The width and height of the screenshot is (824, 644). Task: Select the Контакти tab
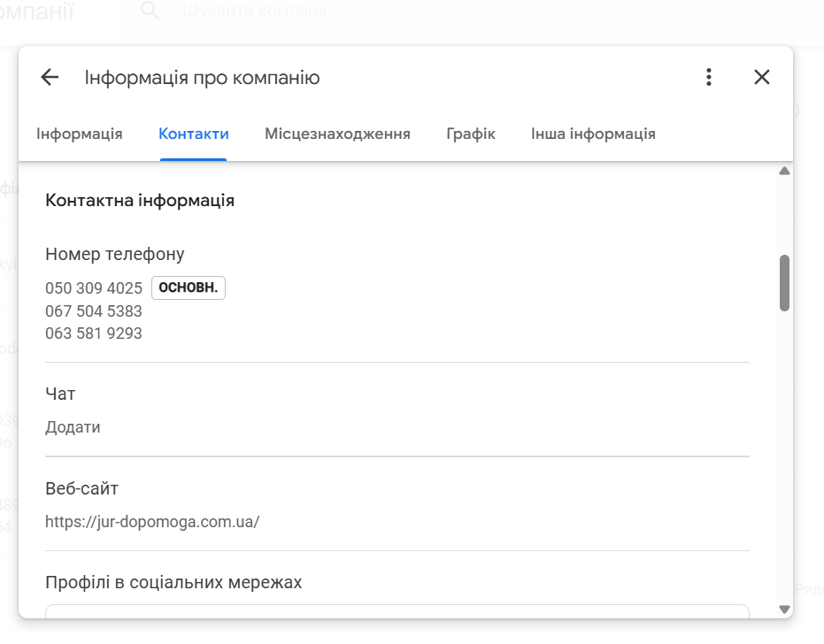point(193,134)
